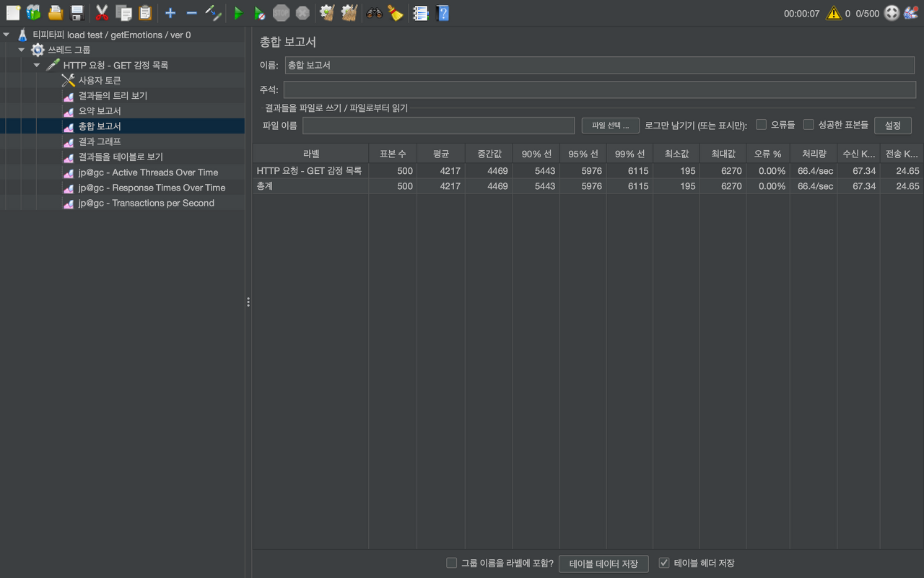Save the test plan with floppy icon

pyautogui.click(x=77, y=12)
